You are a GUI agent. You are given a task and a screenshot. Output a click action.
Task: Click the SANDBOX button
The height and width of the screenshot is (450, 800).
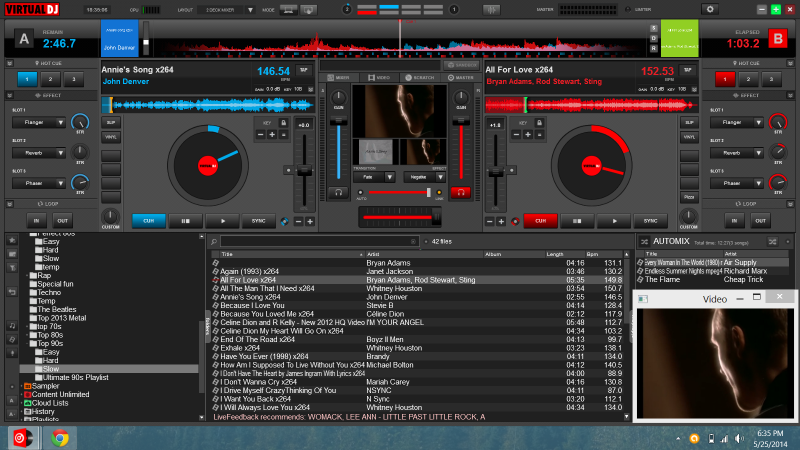461,65
